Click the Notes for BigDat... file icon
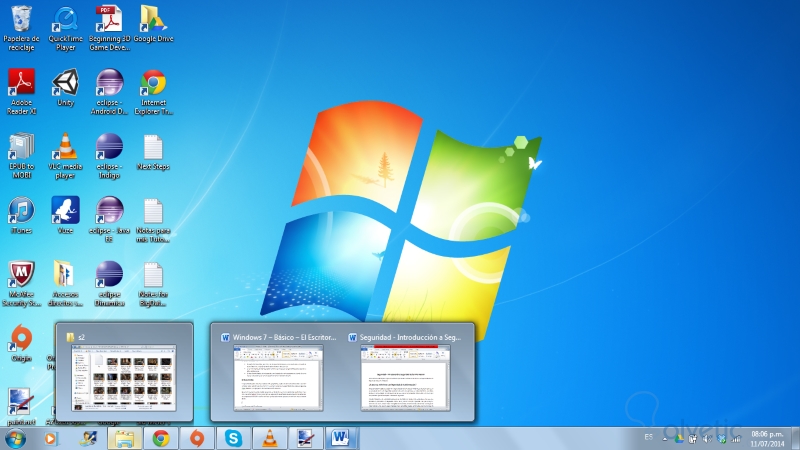This screenshot has width=800, height=450. (x=153, y=284)
